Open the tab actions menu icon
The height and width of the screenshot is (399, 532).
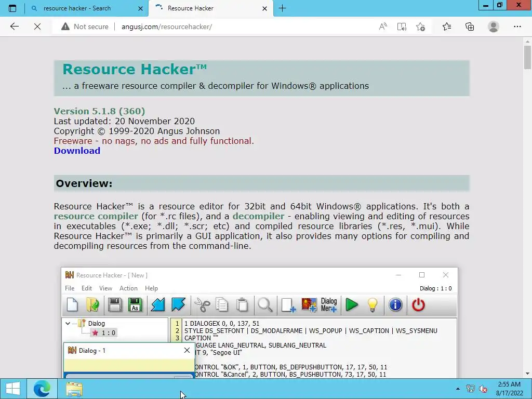pyautogui.click(x=12, y=8)
